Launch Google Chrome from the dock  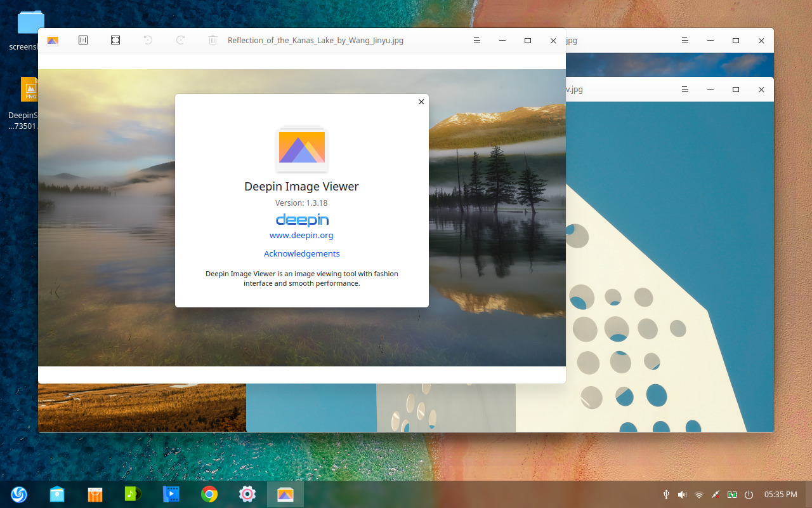tap(209, 494)
